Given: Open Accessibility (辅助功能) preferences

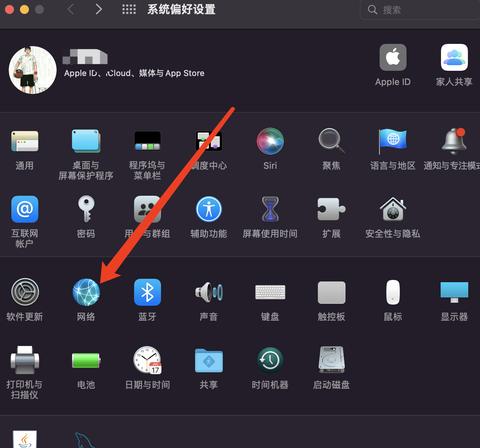Looking at the screenshot, I should click(209, 209).
